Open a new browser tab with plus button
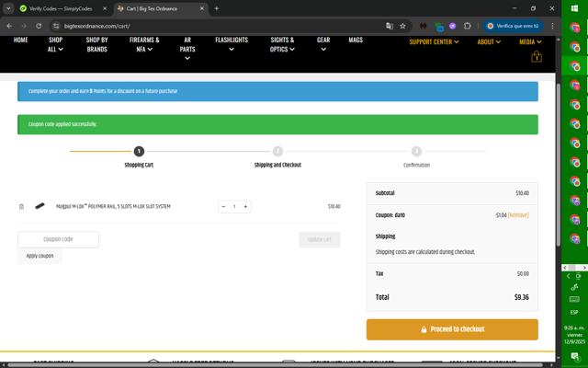The height and width of the screenshot is (368, 588). click(217, 8)
